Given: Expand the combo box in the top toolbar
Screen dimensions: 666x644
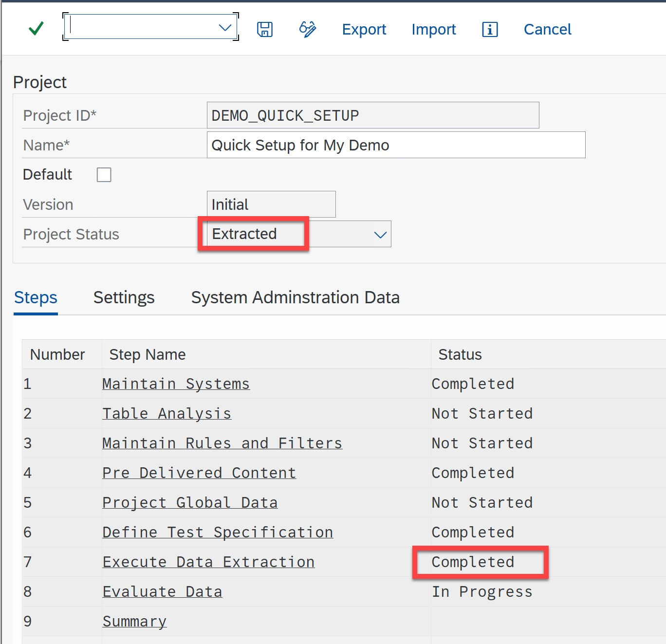Looking at the screenshot, I should pyautogui.click(x=224, y=28).
